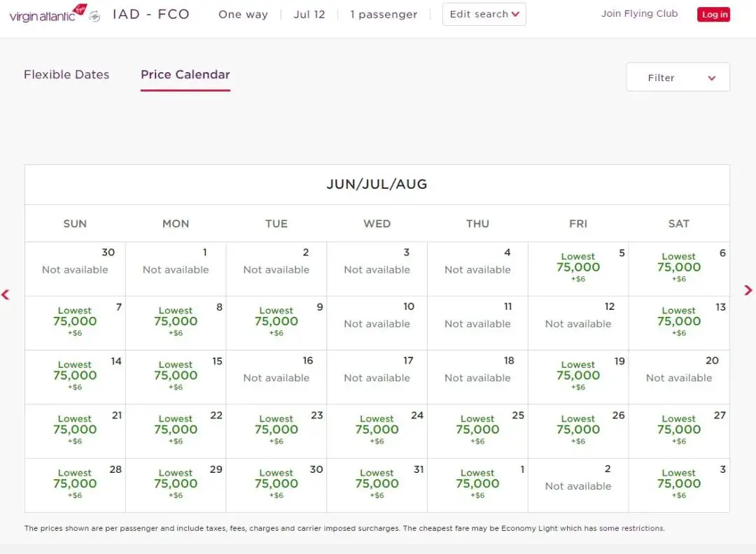Click the SkyTeam alliance icon

pyautogui.click(x=95, y=15)
